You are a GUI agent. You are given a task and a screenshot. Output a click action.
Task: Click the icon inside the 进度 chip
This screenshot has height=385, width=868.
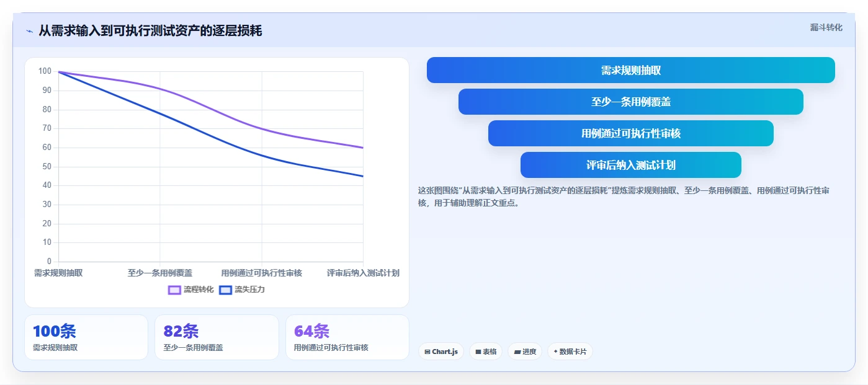[x=517, y=352]
